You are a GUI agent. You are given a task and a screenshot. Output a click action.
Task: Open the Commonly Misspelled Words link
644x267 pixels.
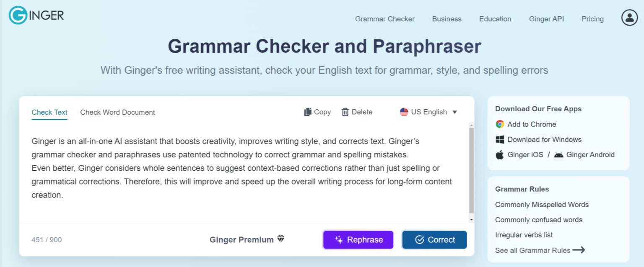click(x=542, y=205)
